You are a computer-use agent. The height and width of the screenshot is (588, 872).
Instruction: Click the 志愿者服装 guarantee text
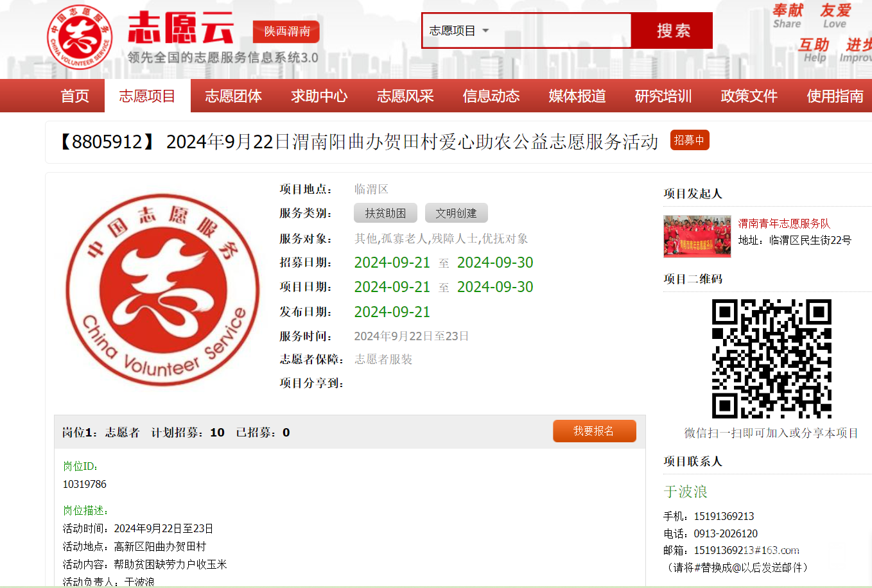click(383, 359)
